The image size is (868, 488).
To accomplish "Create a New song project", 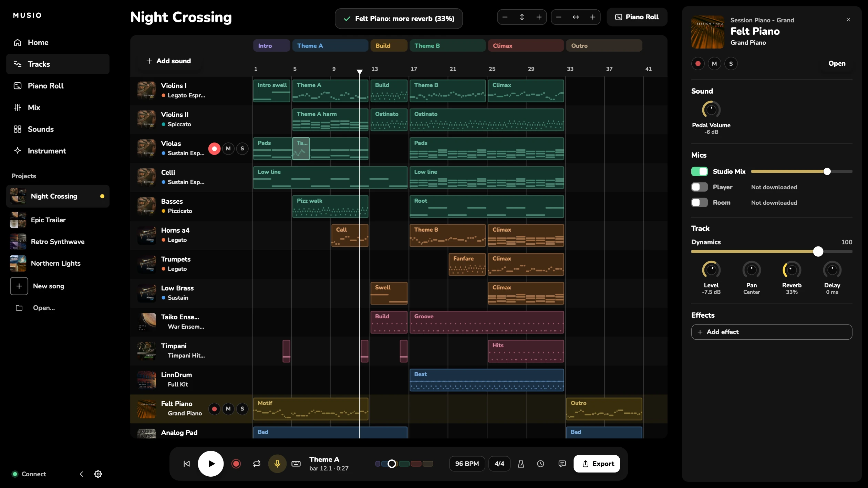I will point(58,286).
